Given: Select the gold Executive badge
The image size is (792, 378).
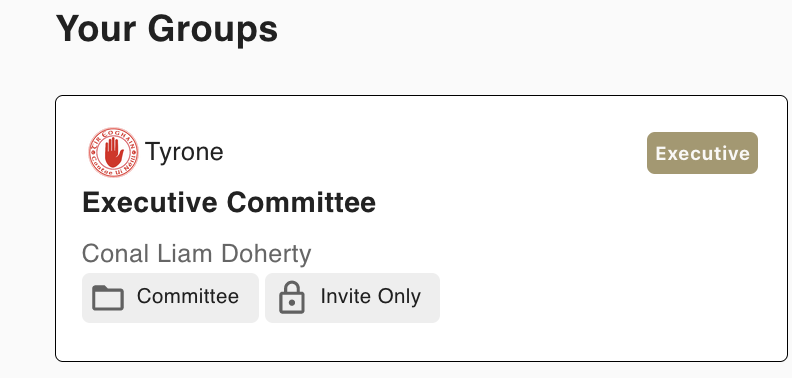Looking at the screenshot, I should [702, 153].
